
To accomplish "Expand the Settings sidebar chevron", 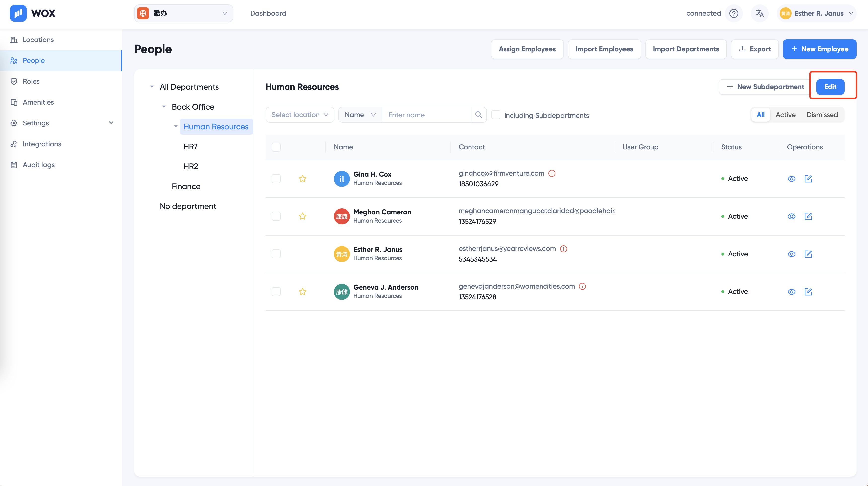I will 111,123.
